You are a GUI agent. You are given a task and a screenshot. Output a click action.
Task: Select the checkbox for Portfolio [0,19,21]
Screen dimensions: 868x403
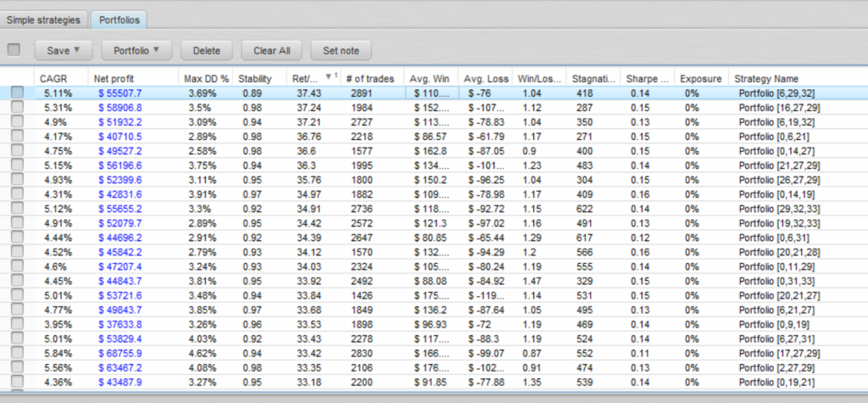[x=17, y=381]
